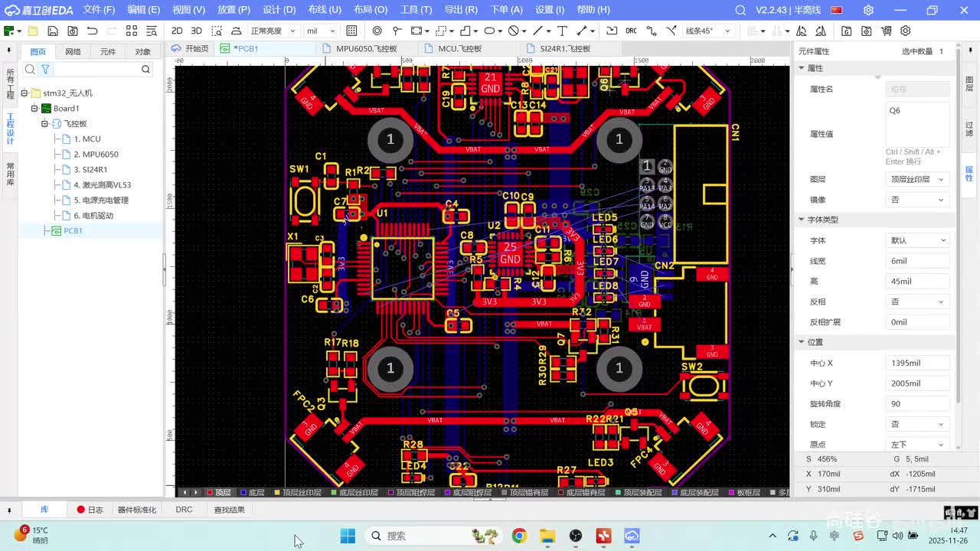
Task: Toggle the 底层阻焊层 layer color box
Action: [x=447, y=493]
